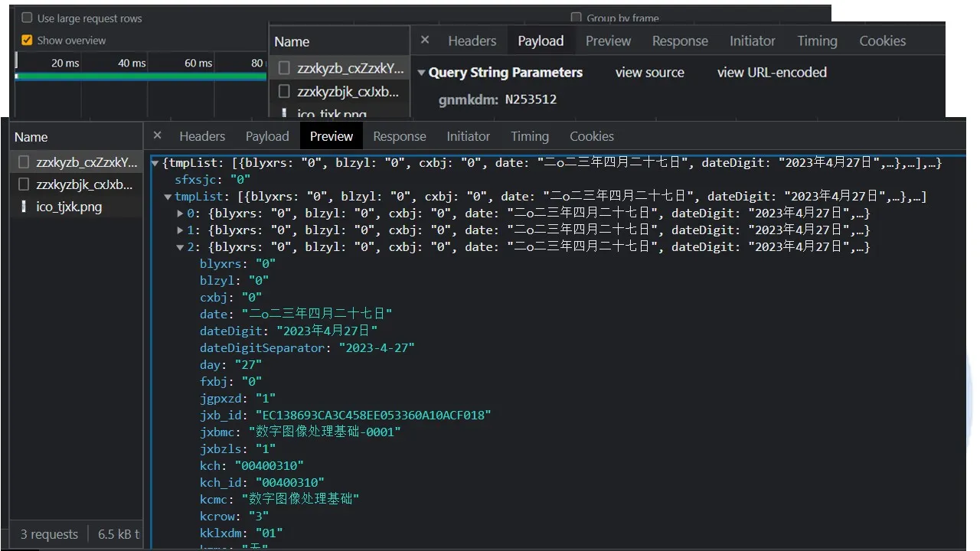This screenshot has width=980, height=551.
Task: Click the view source link
Action: pos(650,73)
